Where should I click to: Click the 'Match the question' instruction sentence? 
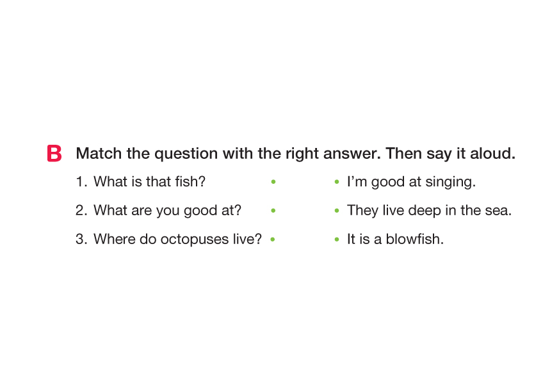[228, 154]
